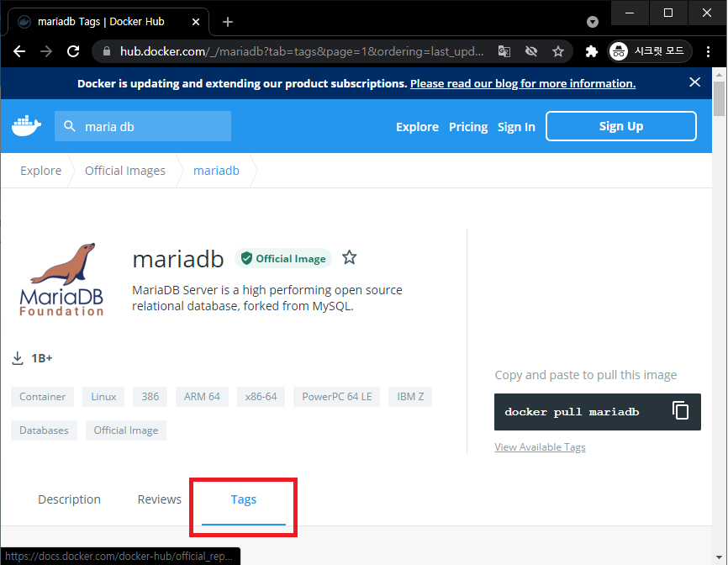Click the 1B+ downloads text
Screen dimensions: 728x565
tap(42, 358)
